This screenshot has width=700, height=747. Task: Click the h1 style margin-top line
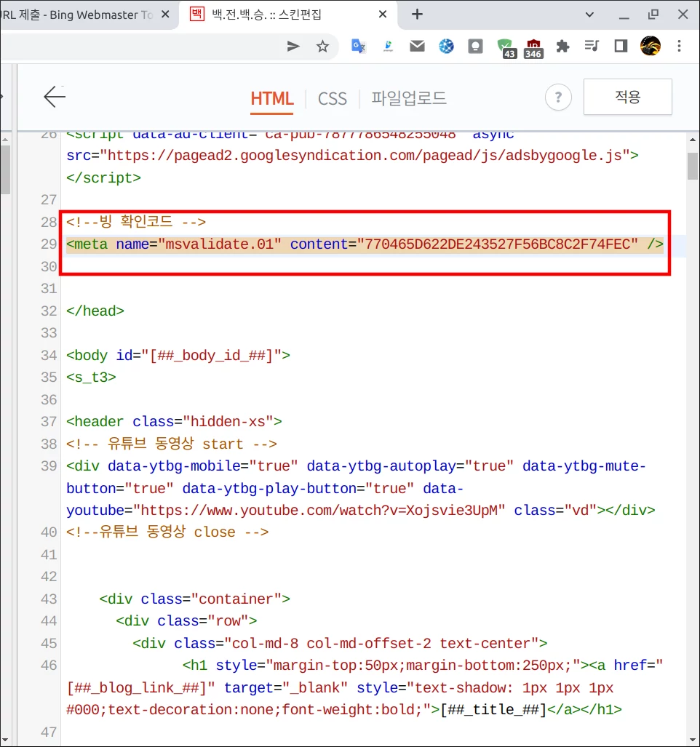(x=422, y=665)
